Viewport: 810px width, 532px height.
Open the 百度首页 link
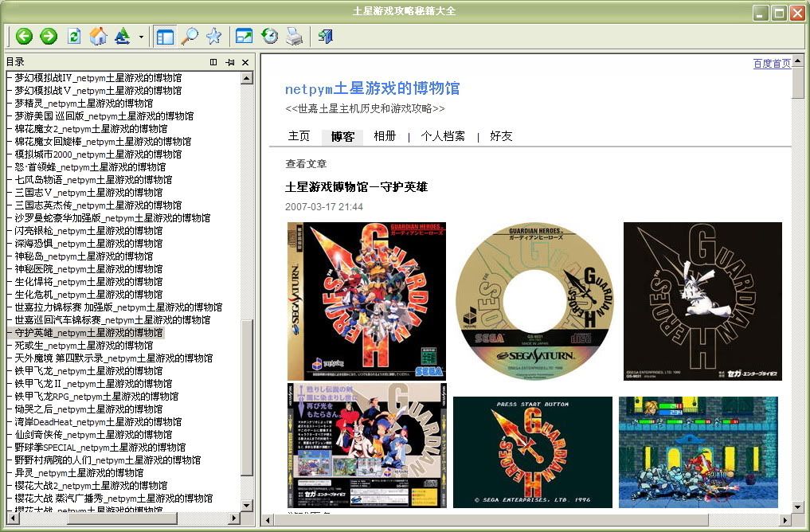pos(772,64)
